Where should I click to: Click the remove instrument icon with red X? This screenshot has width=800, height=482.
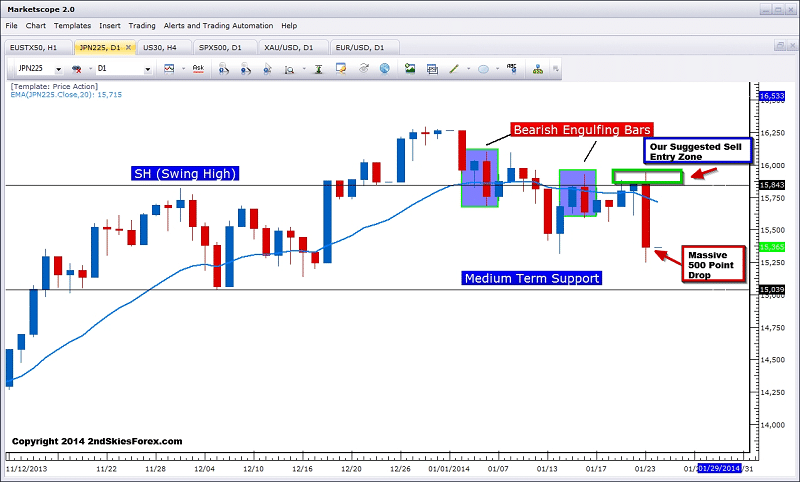click(x=77, y=69)
